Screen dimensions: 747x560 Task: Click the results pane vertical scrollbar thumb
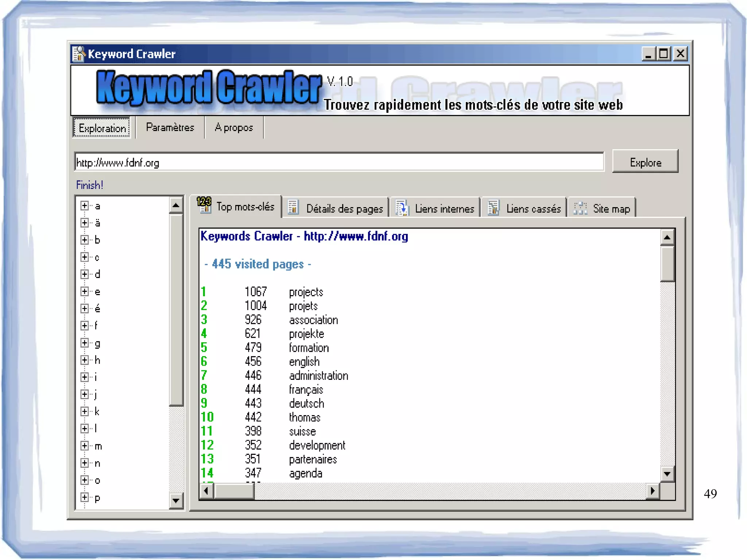click(x=667, y=264)
